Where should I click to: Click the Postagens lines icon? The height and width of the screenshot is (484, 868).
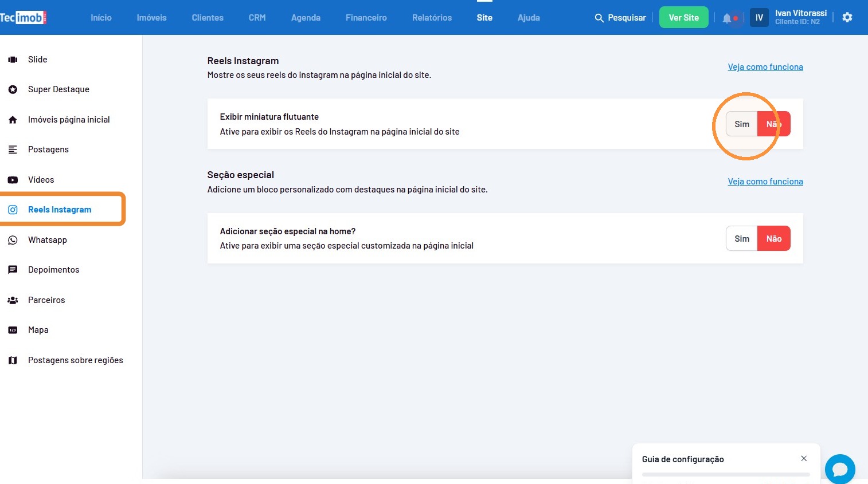[x=13, y=149]
